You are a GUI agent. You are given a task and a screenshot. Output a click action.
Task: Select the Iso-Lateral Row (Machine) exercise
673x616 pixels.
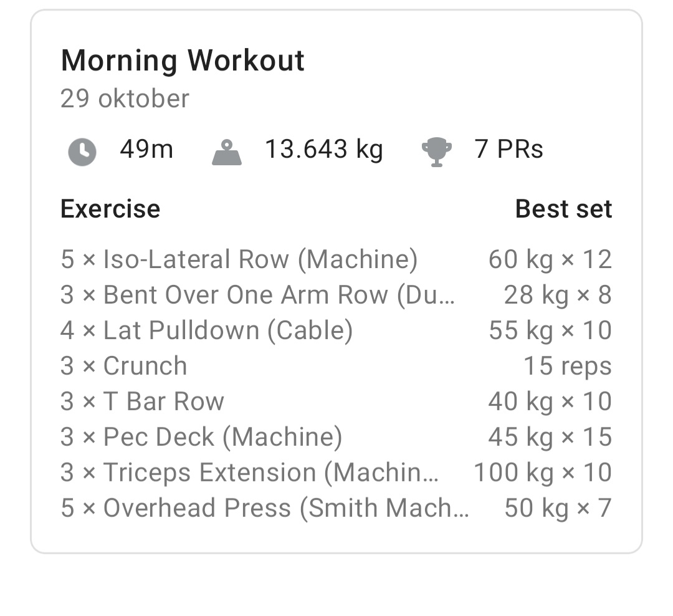pyautogui.click(x=239, y=259)
